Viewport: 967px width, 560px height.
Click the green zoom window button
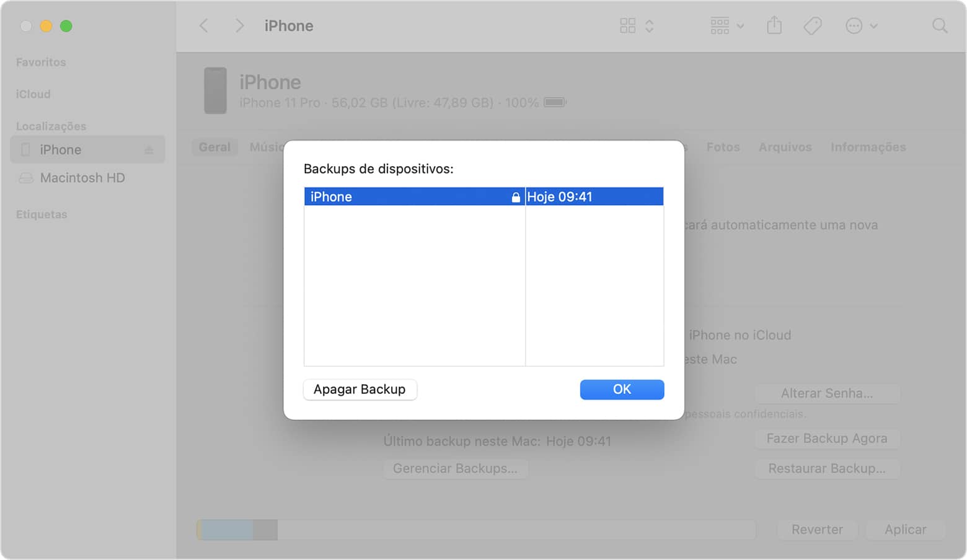(66, 26)
